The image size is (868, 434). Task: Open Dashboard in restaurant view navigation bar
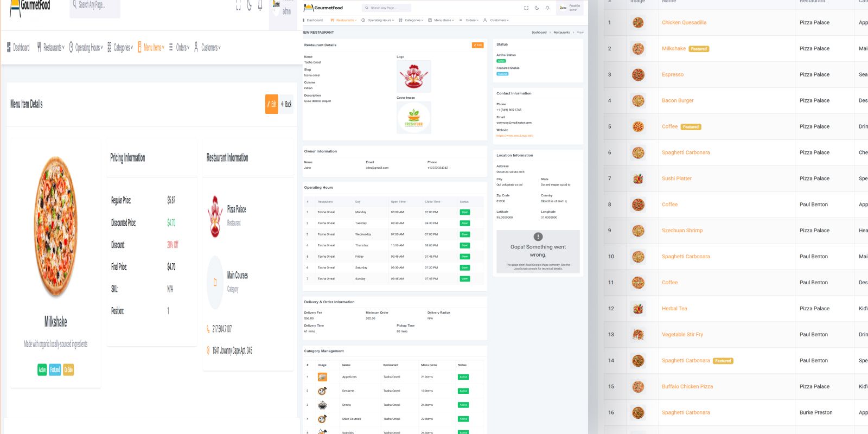312,20
